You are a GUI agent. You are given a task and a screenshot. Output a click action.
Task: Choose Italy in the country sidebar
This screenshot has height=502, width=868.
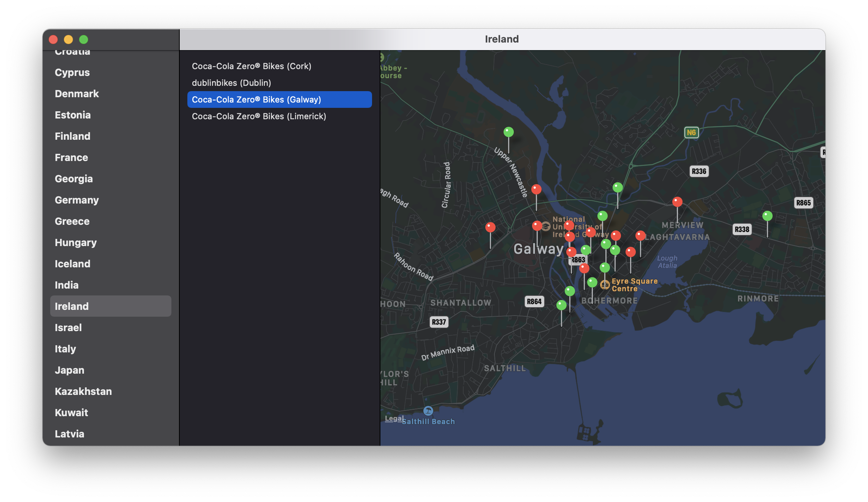click(111, 349)
